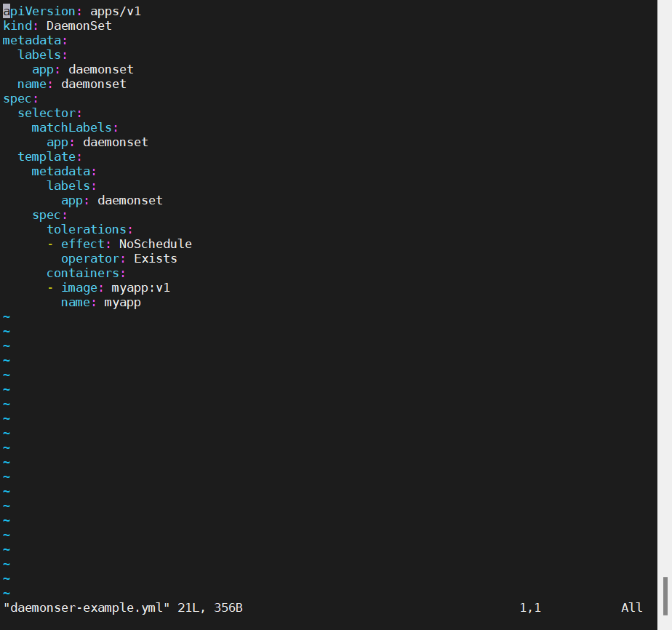Image resolution: width=672 pixels, height=630 pixels.
Task: Click the NoSchedule value
Action: (x=155, y=244)
